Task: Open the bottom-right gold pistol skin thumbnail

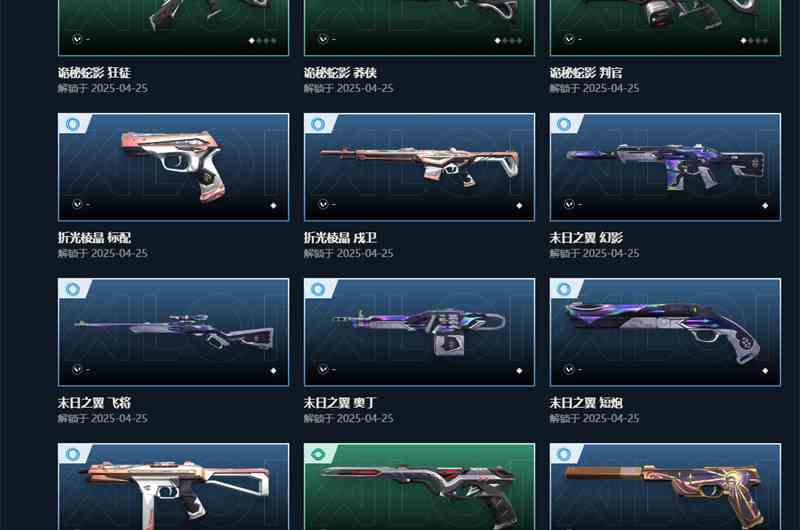Action: tap(665, 487)
